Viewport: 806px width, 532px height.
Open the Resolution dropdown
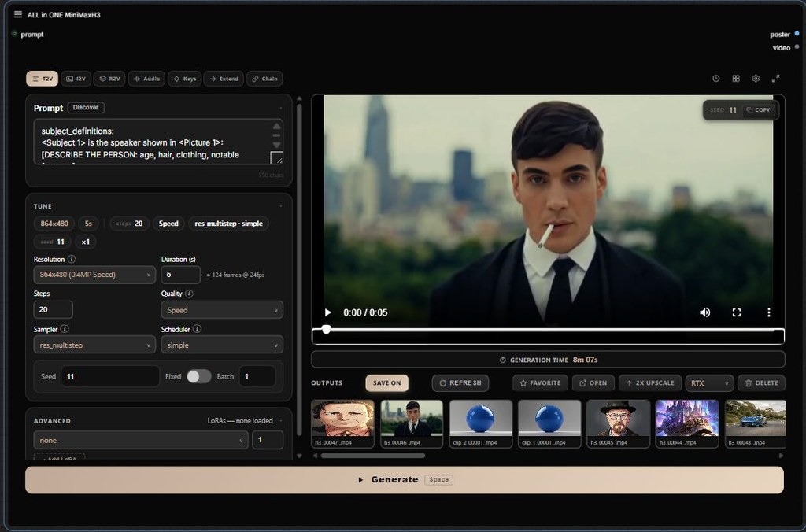click(x=94, y=275)
